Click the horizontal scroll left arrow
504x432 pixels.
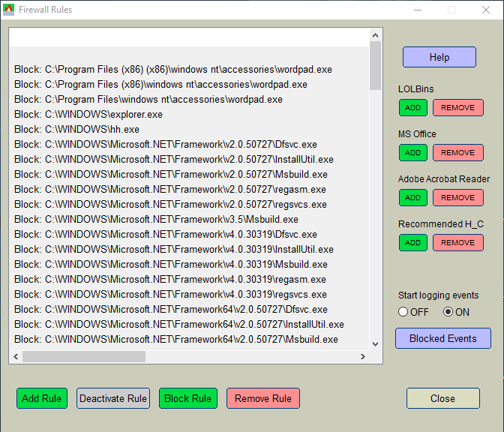pos(16,356)
